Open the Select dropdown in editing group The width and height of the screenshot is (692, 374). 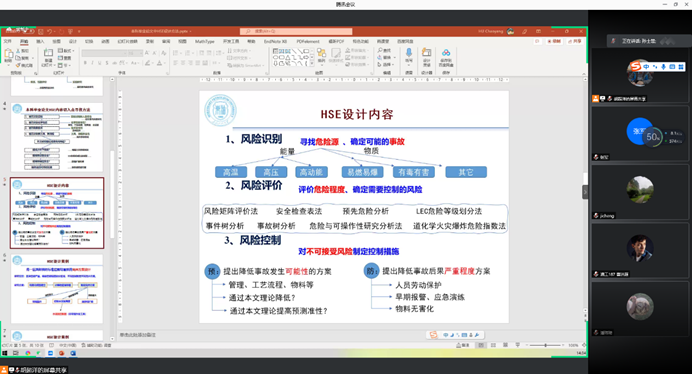coord(386,64)
